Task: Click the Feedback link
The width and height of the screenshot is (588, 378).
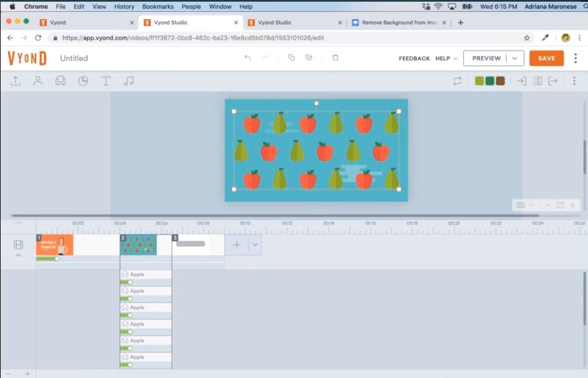Action: tap(414, 59)
